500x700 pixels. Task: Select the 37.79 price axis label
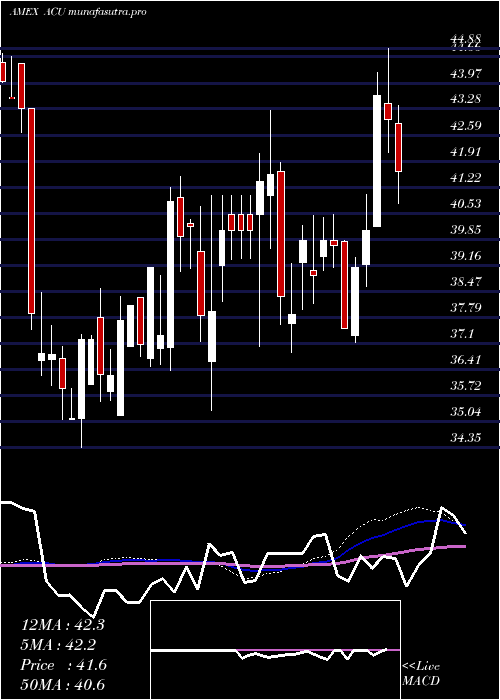tap(466, 308)
